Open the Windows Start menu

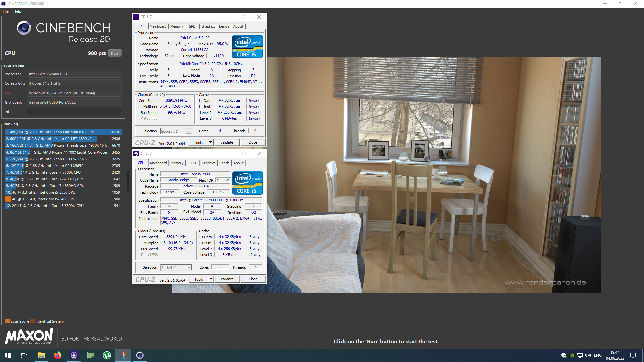8,355
